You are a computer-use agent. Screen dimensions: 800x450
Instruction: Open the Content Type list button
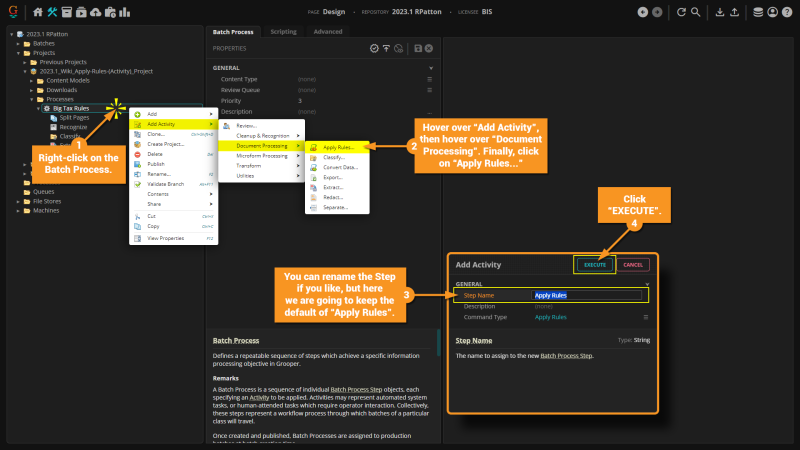(430, 80)
